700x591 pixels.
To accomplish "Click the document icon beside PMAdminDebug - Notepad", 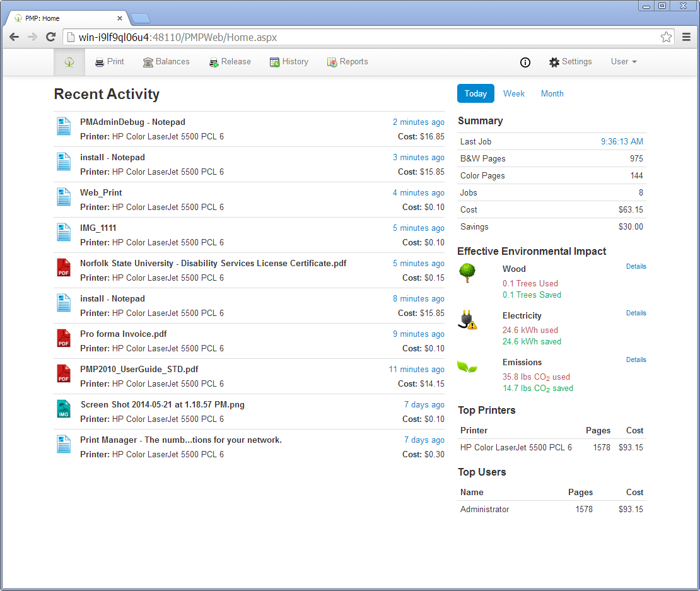I will 64,126.
